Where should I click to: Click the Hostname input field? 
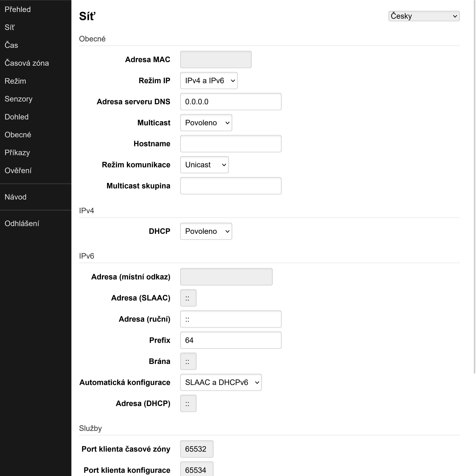pos(231,143)
